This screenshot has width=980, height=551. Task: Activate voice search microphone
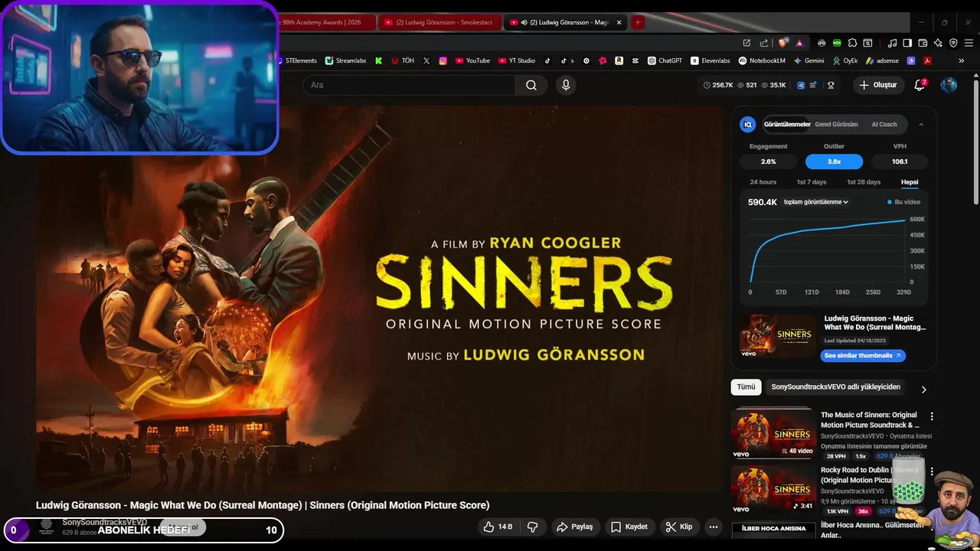566,85
